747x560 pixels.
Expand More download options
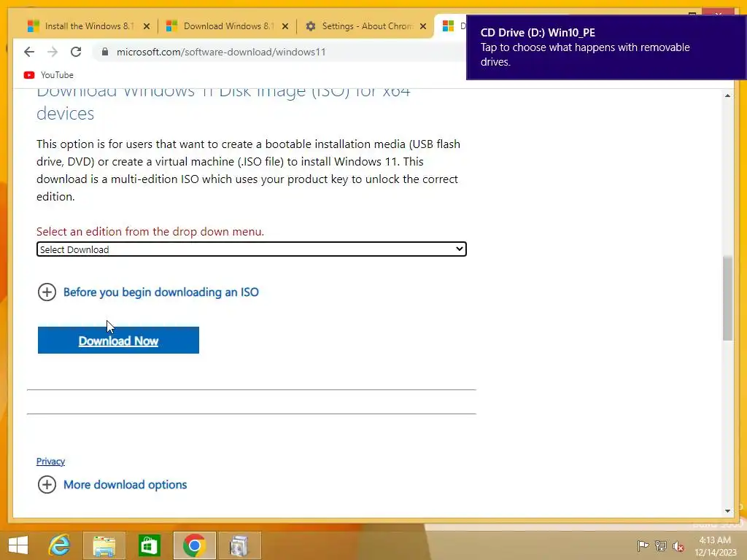[x=112, y=484]
